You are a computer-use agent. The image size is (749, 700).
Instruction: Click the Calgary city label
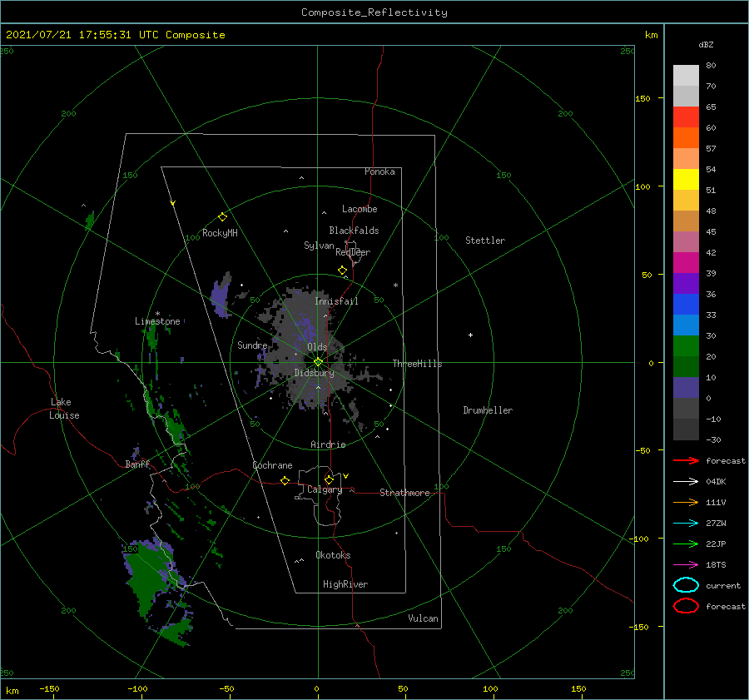[x=325, y=489]
